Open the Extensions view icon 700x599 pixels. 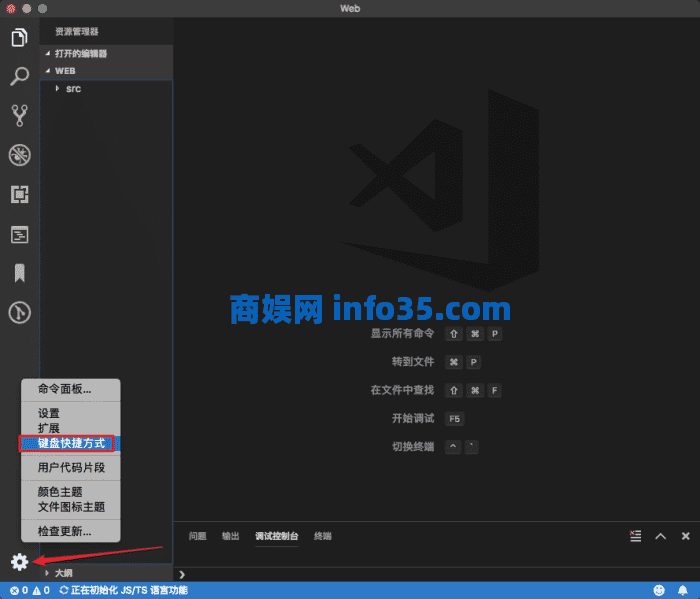click(x=19, y=195)
